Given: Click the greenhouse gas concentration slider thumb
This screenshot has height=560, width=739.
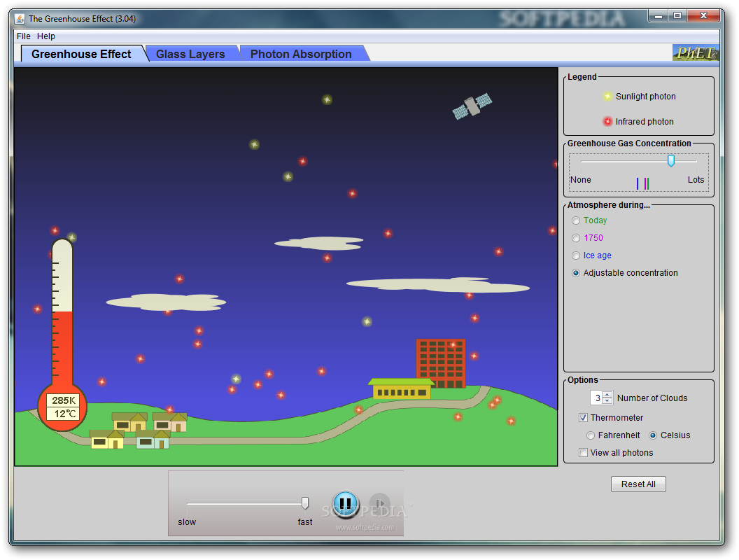Looking at the screenshot, I should (670, 161).
